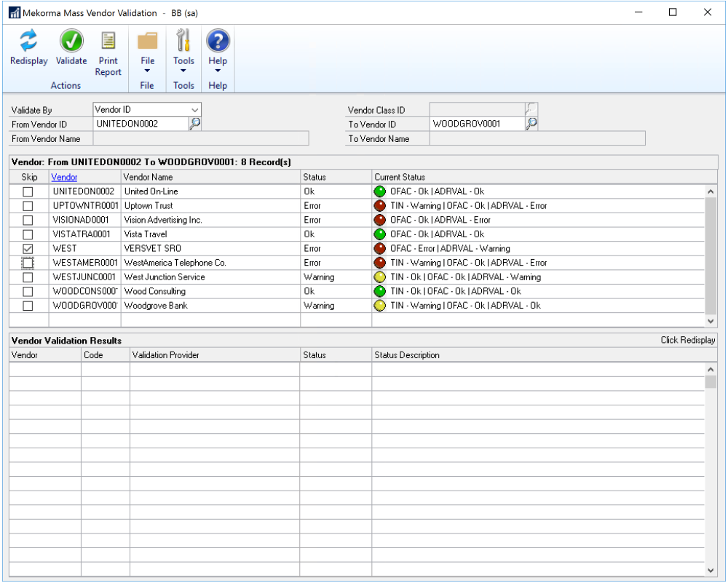Expand the dropdown arrow under File
The width and height of the screenshot is (728, 583).
(147, 71)
